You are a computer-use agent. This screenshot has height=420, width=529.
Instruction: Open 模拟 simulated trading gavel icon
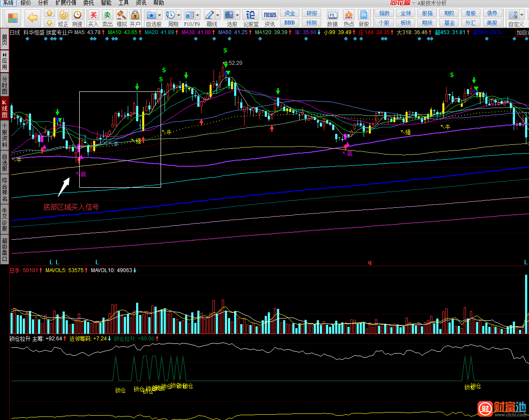tap(122, 18)
